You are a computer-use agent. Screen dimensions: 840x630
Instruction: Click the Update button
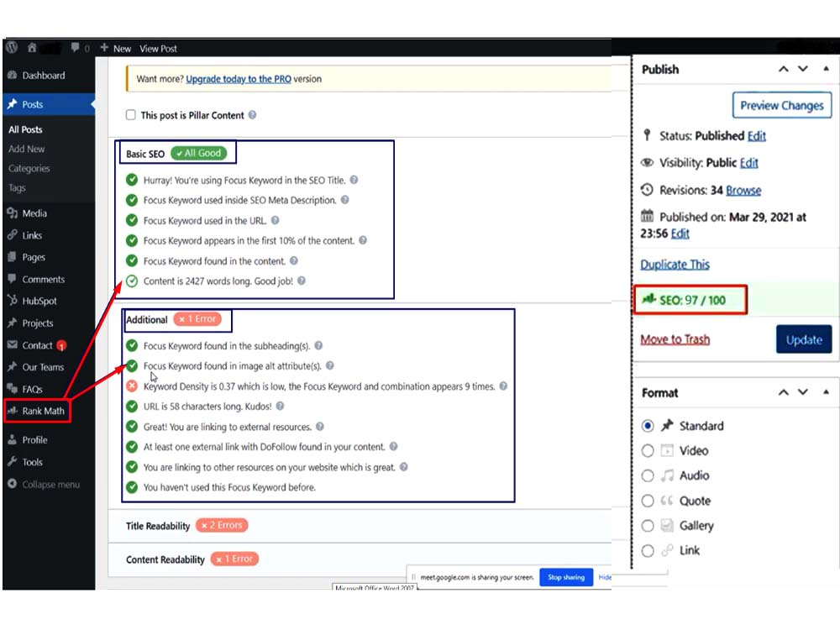coord(804,339)
